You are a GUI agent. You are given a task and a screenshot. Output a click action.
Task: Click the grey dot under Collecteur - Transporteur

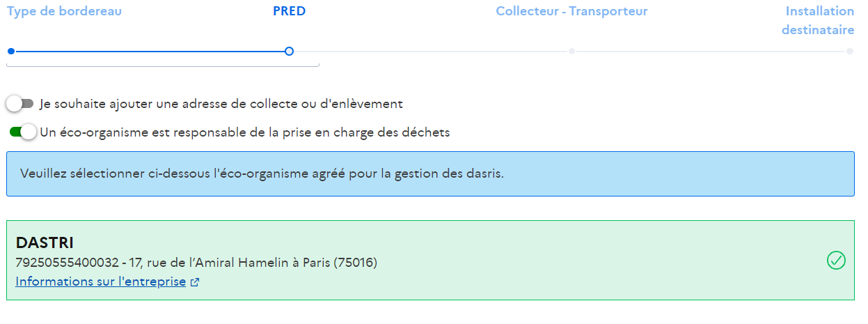coord(571,51)
